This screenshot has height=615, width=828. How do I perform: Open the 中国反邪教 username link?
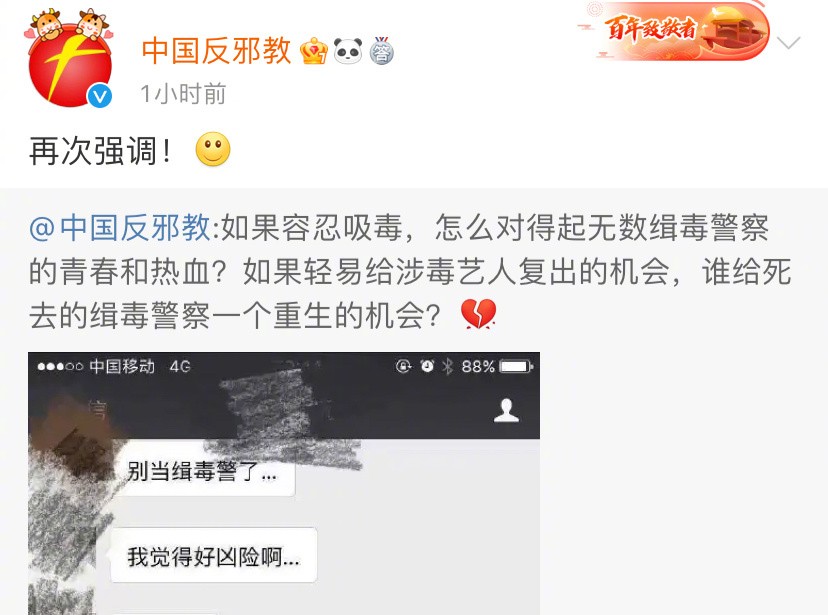coord(217,51)
